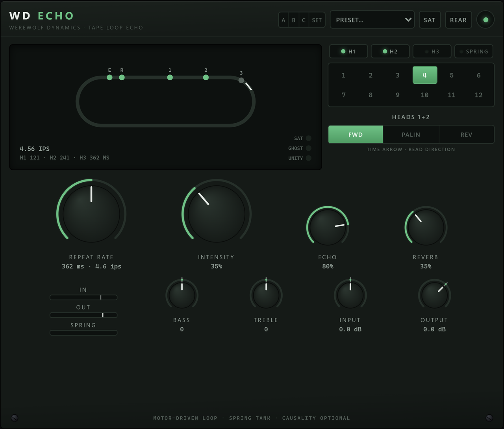Click the WD ECHO logo title
Screen dimensions: 504x429
pos(42,16)
